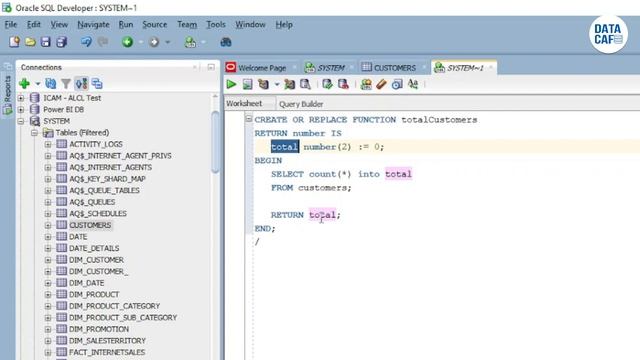Open the File menu
Image resolution: width=640 pixels, height=360 pixels.
click(11, 24)
